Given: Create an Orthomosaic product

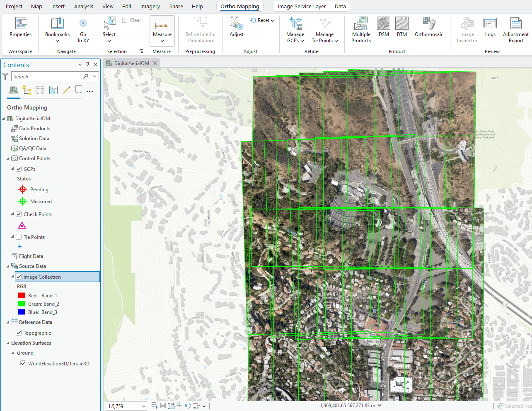Looking at the screenshot, I should pyautogui.click(x=429, y=27).
